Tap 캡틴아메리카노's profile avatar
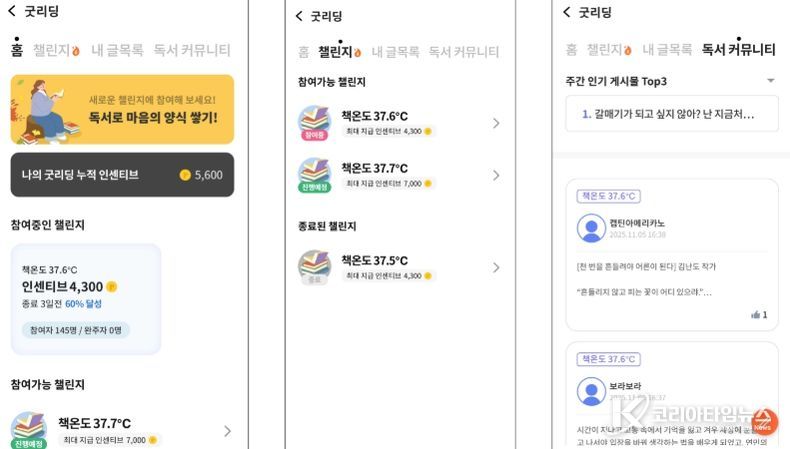This screenshot has width=790, height=449. point(591,228)
